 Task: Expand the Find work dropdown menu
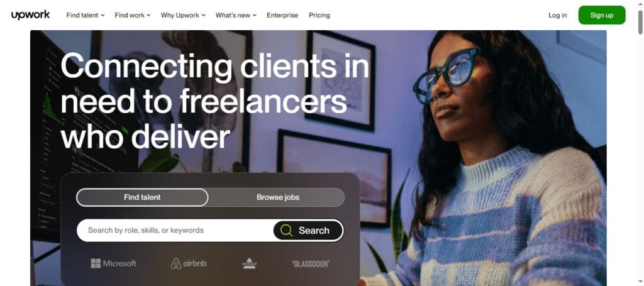point(133,15)
